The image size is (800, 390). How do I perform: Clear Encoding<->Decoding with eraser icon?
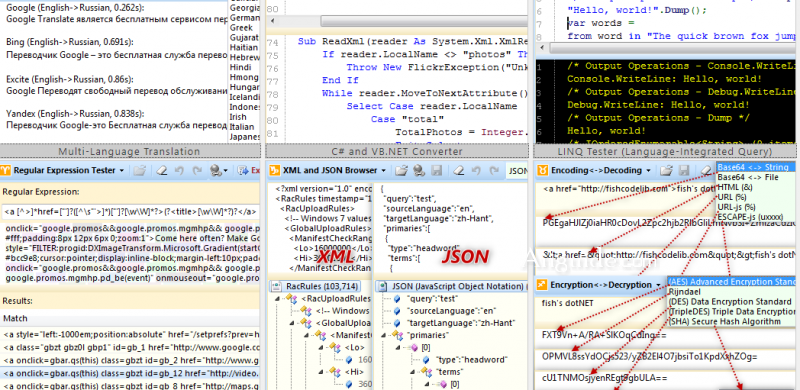[706, 170]
